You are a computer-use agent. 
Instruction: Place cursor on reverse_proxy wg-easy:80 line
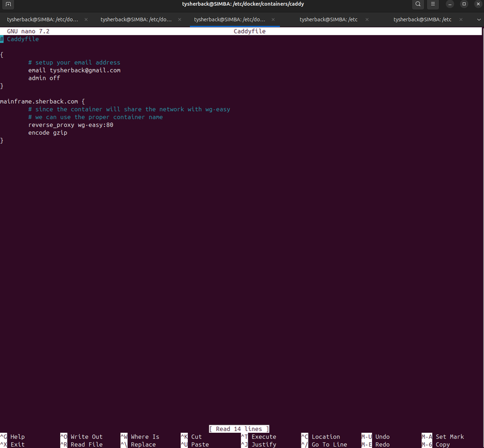(x=71, y=125)
